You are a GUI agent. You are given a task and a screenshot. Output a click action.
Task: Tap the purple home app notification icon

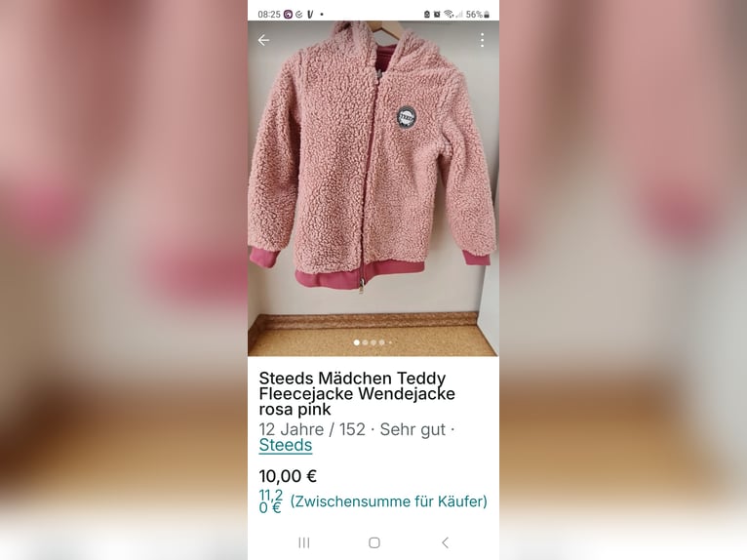[x=288, y=15]
